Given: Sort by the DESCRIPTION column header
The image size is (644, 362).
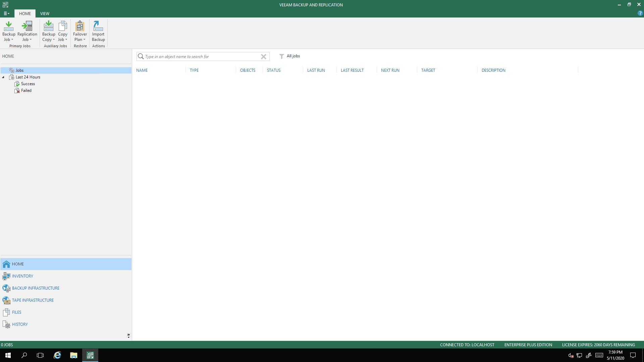Looking at the screenshot, I should tap(493, 70).
